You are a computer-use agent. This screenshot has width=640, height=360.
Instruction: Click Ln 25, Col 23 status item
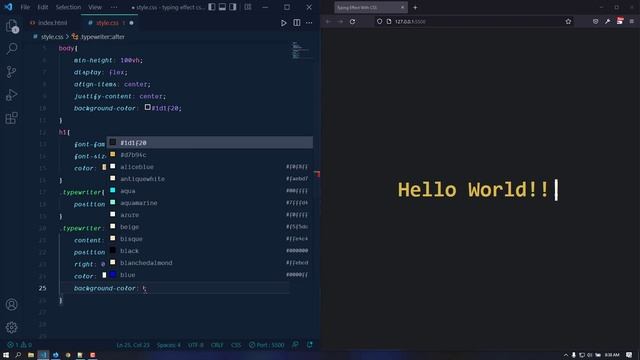(x=133, y=345)
